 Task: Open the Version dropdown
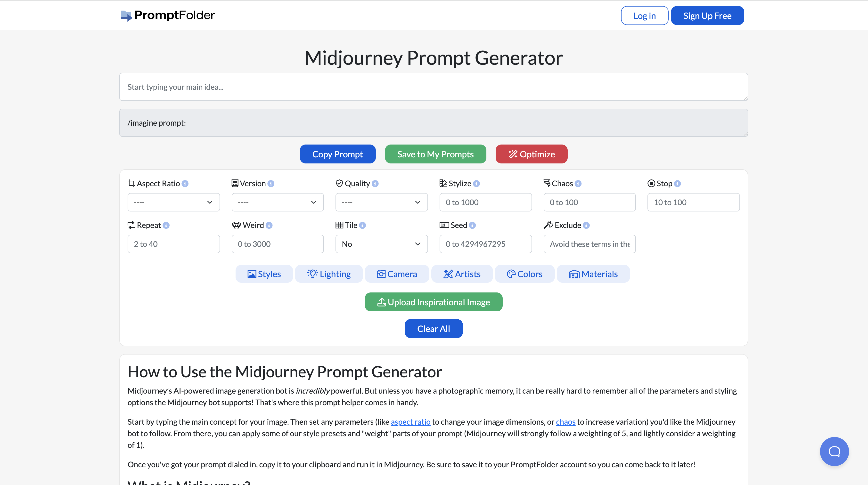[x=277, y=202]
